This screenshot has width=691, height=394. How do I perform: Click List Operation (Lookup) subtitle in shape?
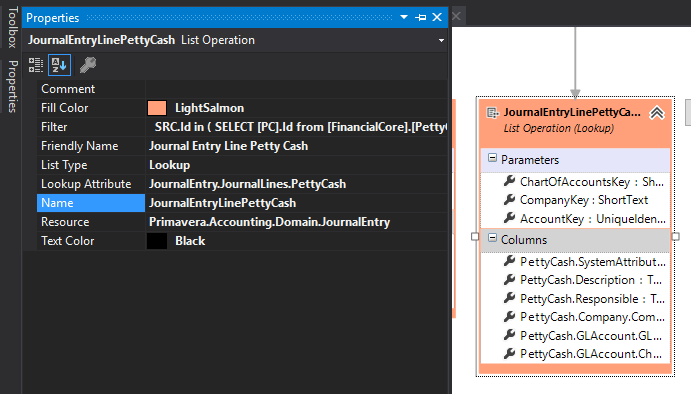(x=559, y=129)
